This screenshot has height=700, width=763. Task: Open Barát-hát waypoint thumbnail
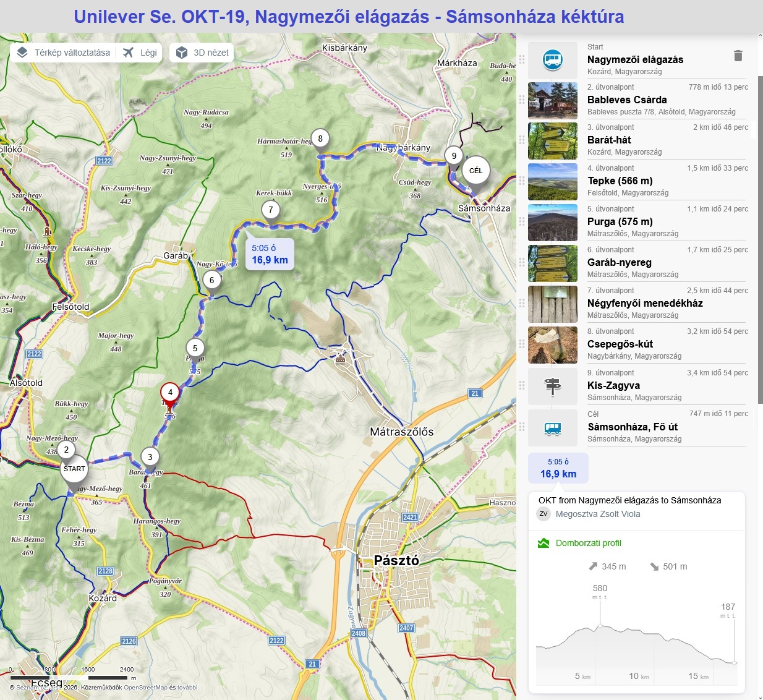coord(553,141)
